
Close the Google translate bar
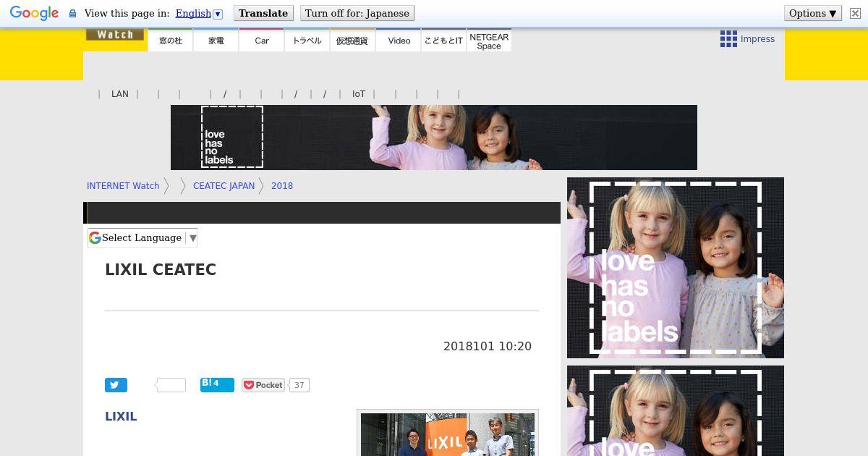pos(855,13)
